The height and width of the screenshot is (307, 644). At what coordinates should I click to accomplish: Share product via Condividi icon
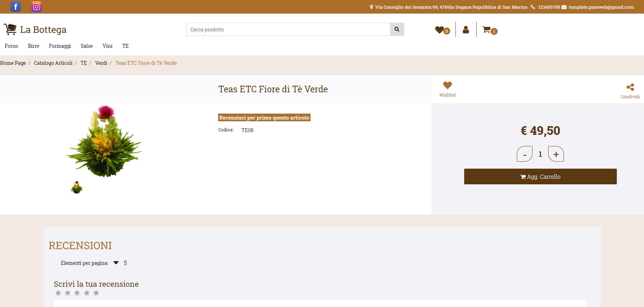click(630, 87)
